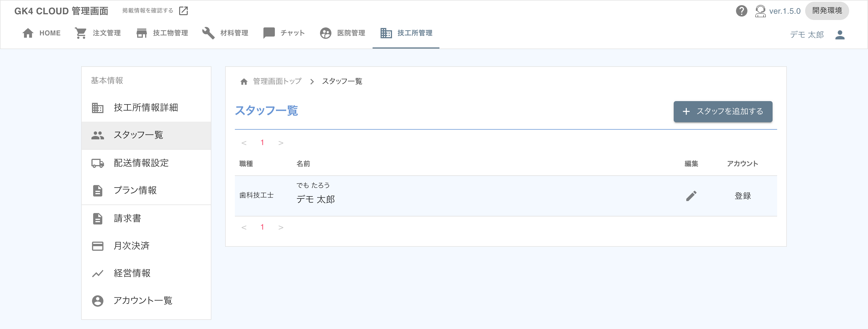Click the external link icon beside 掲載情報を確認する

pos(183,11)
